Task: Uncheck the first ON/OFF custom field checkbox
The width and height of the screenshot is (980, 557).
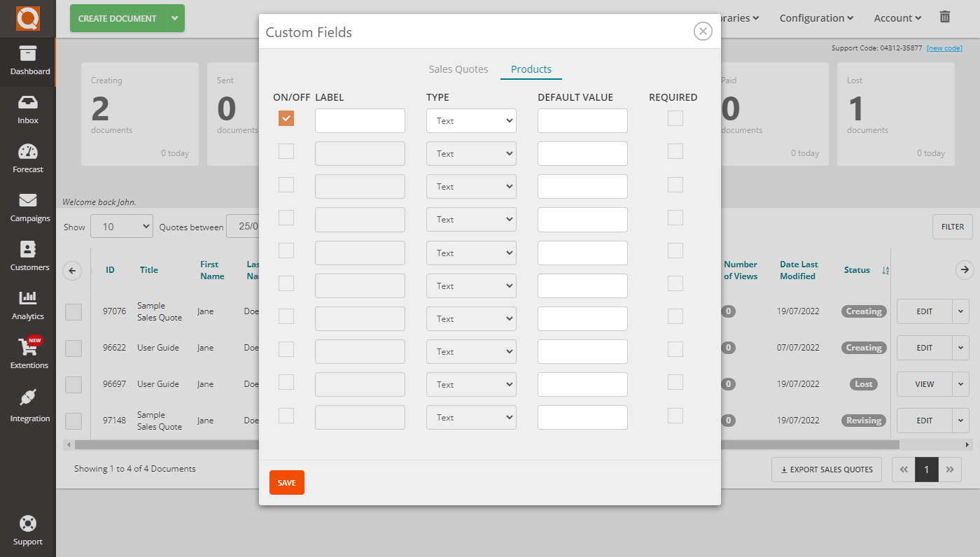Action: pyautogui.click(x=286, y=118)
